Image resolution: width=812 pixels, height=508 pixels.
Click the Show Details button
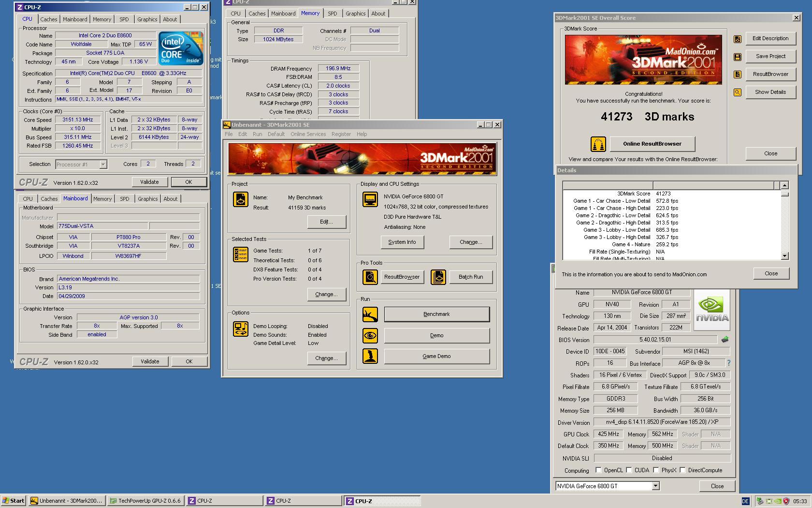(770, 92)
